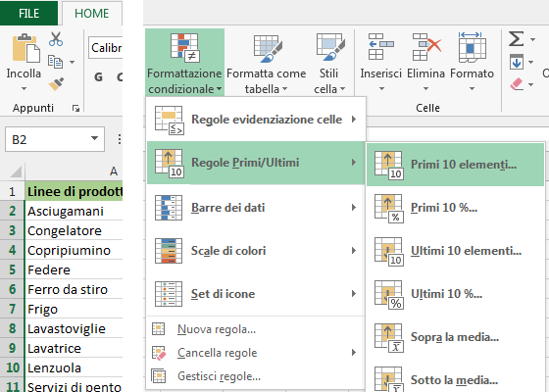The width and height of the screenshot is (549, 392).
Task: Click the Set di icone icon
Action: pyautogui.click(x=169, y=294)
